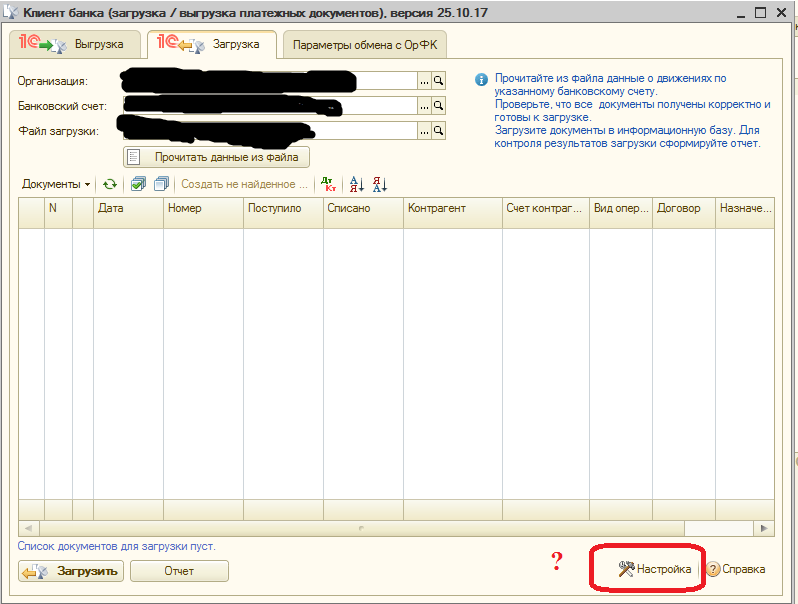The width and height of the screenshot is (798, 604).
Task: Click the Вид операции column header
Action: [621, 213]
